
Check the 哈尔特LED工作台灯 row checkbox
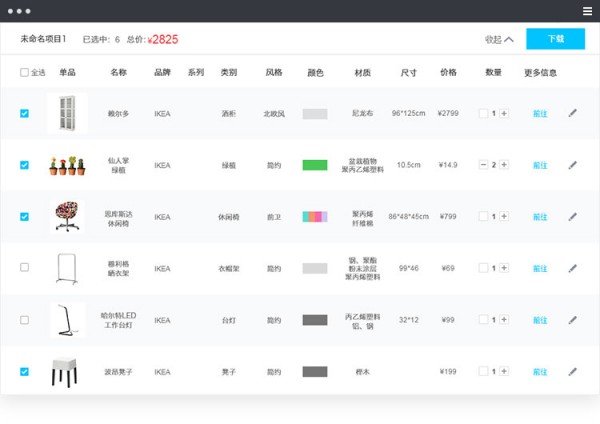click(x=25, y=320)
